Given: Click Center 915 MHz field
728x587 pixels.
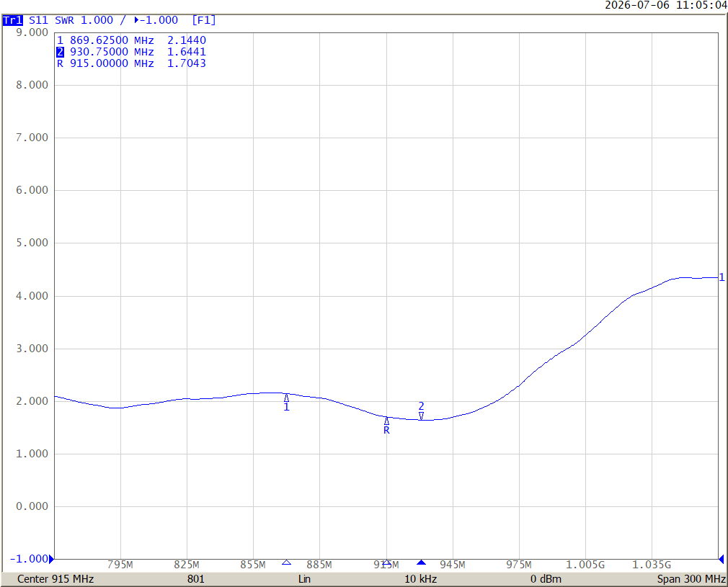Looking at the screenshot, I should click(56, 579).
